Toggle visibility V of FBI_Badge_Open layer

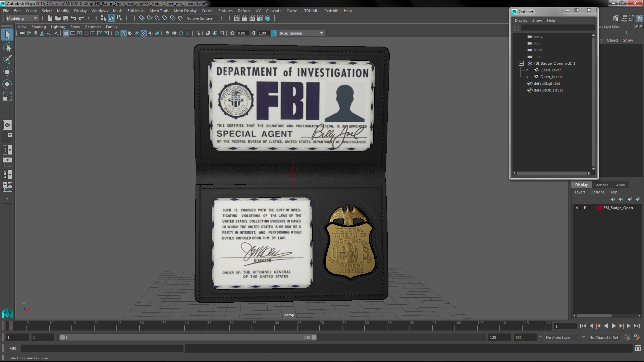(x=577, y=208)
